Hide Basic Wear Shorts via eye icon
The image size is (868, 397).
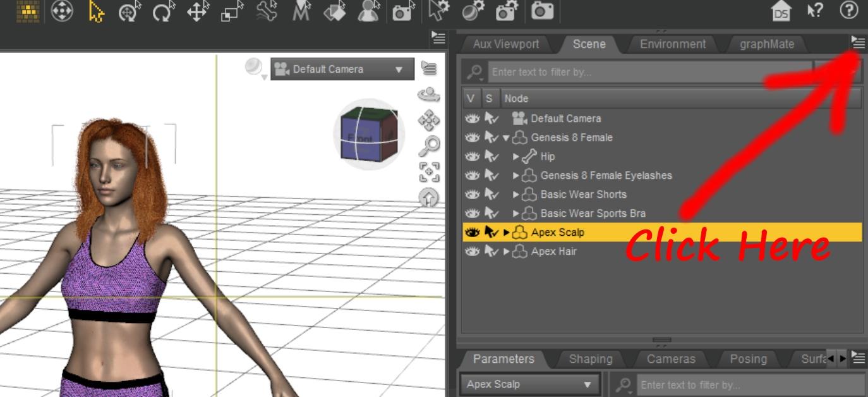click(471, 194)
